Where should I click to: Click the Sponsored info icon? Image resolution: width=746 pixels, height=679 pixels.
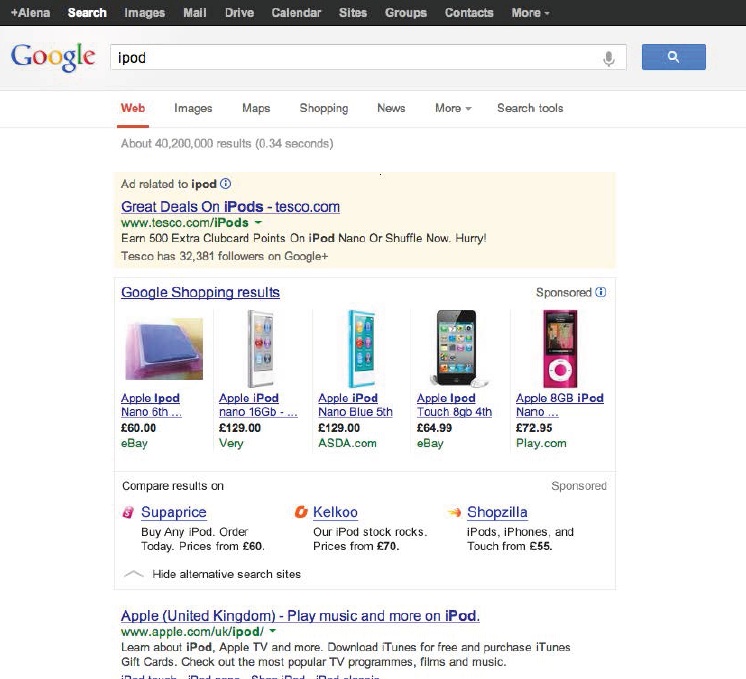tap(601, 293)
